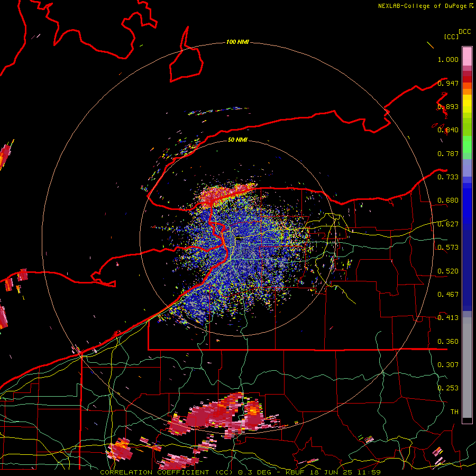Click the 100 NMI range ring label
Image resolution: width=476 pixels, height=476 pixels.
point(237,42)
